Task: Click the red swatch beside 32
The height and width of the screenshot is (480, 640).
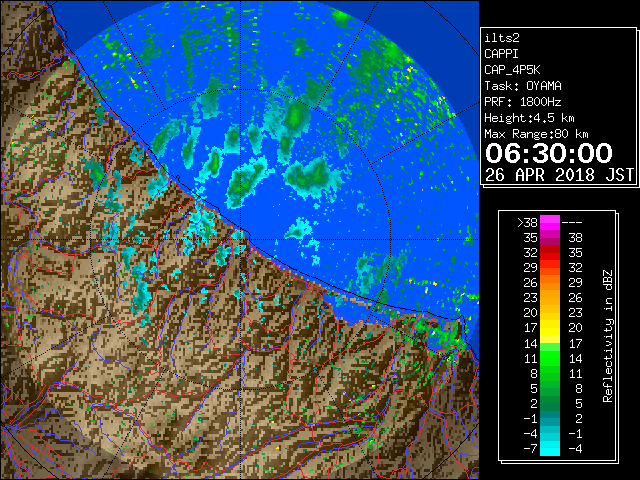Action: pos(550,253)
